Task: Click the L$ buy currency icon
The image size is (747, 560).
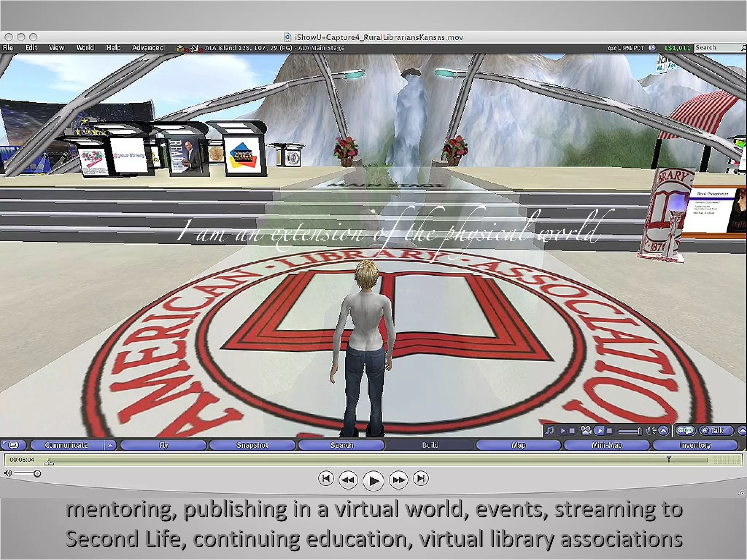Action: (x=653, y=48)
